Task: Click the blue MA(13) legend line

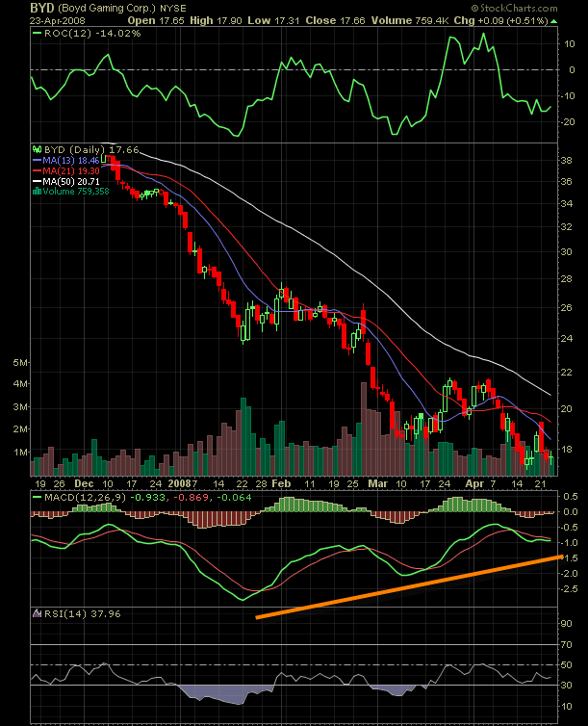Action: [x=37, y=160]
